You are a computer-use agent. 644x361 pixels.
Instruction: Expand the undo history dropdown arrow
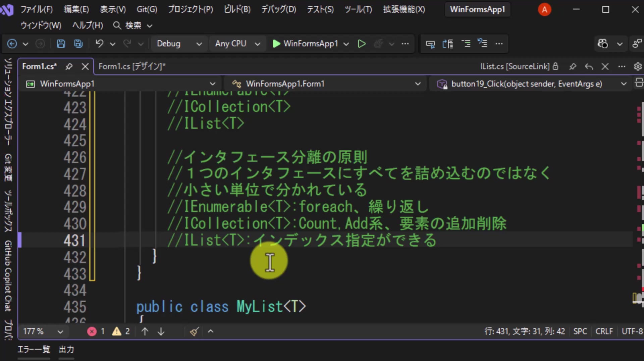tap(113, 44)
